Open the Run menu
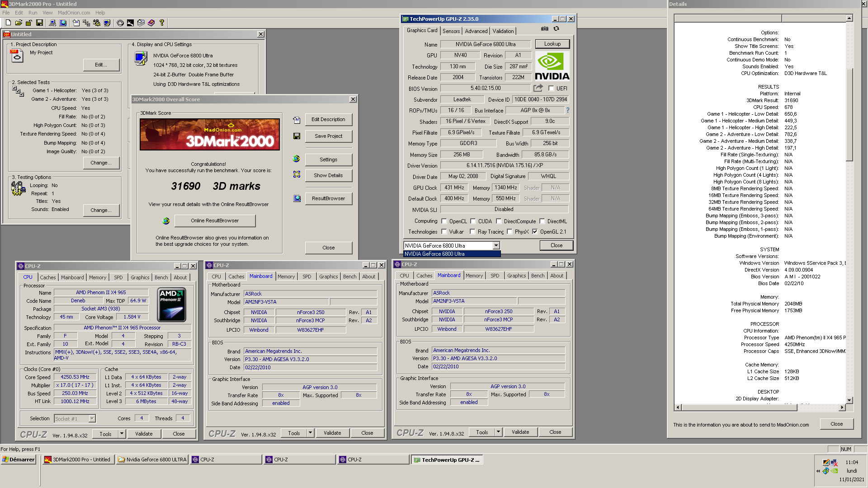 [x=33, y=13]
